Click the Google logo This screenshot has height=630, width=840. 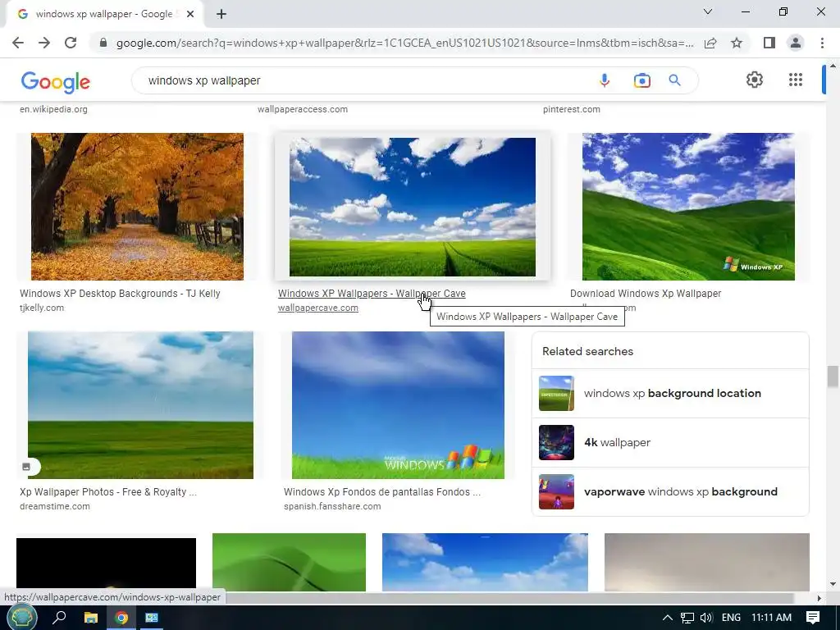[x=55, y=82]
